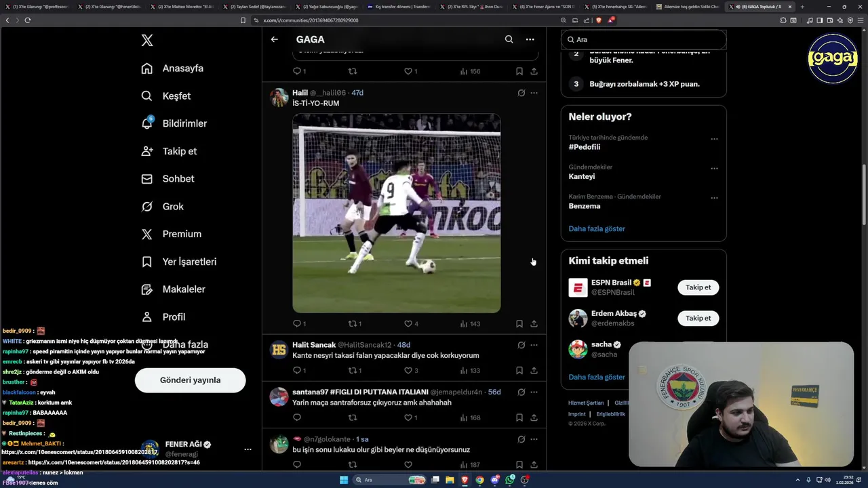The width and height of the screenshot is (868, 488).
Task: Open more options for #Pedofili trend
Action: click(714, 139)
